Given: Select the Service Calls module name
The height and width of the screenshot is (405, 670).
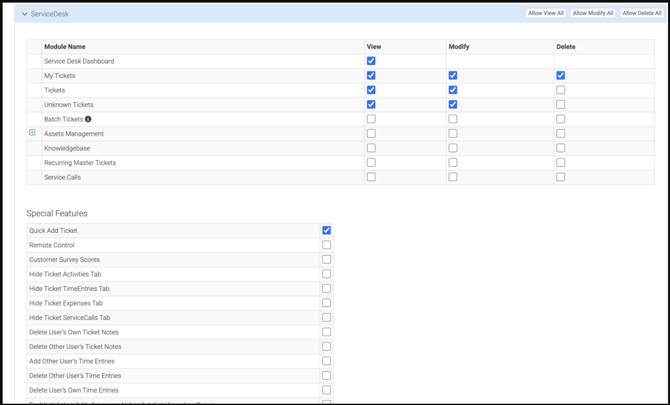Looking at the screenshot, I should point(62,177).
